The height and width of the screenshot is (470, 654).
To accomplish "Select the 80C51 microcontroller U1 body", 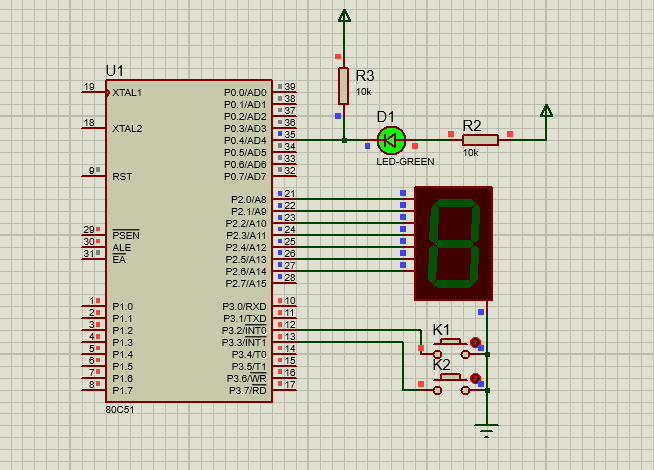I will point(189,241).
